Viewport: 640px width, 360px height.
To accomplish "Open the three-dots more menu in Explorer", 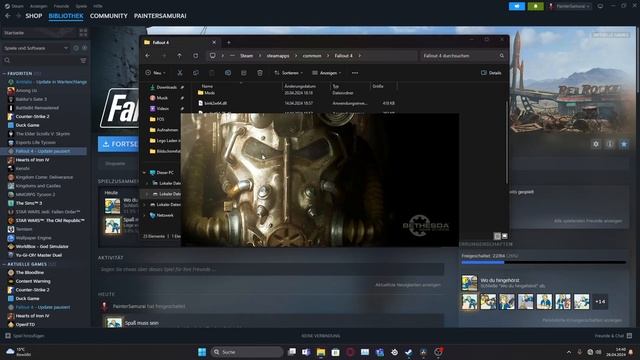I will coord(355,73).
